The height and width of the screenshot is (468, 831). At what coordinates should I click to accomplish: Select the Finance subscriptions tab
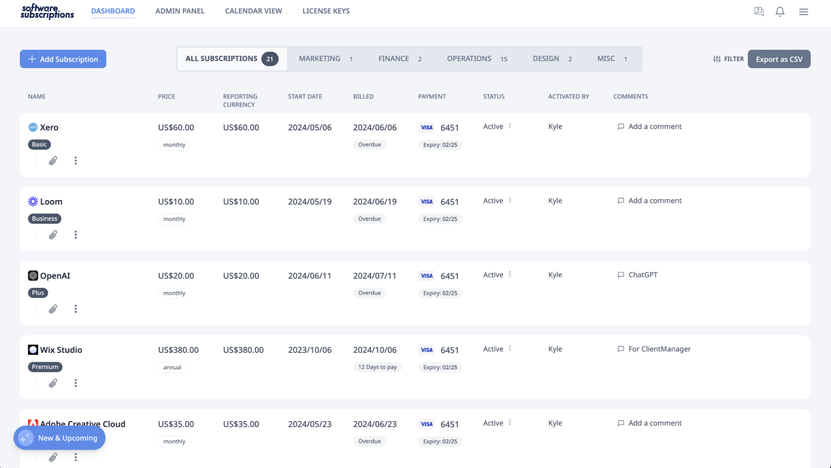[400, 59]
